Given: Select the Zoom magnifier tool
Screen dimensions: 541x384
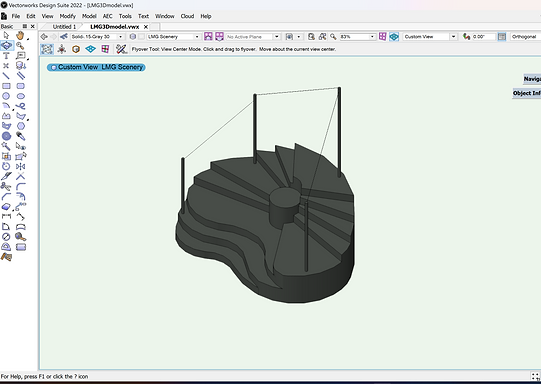Looking at the screenshot, I should point(20,46).
